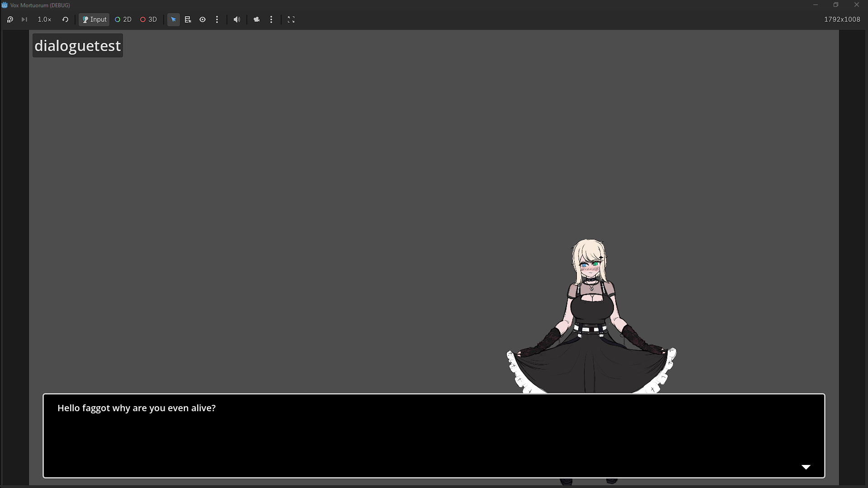Toggle selection visibility eye icon
This screenshot has height=488, width=868.
coord(203,19)
